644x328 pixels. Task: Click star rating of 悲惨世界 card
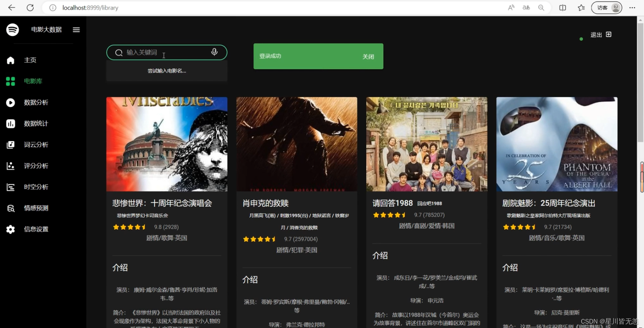coord(129,227)
